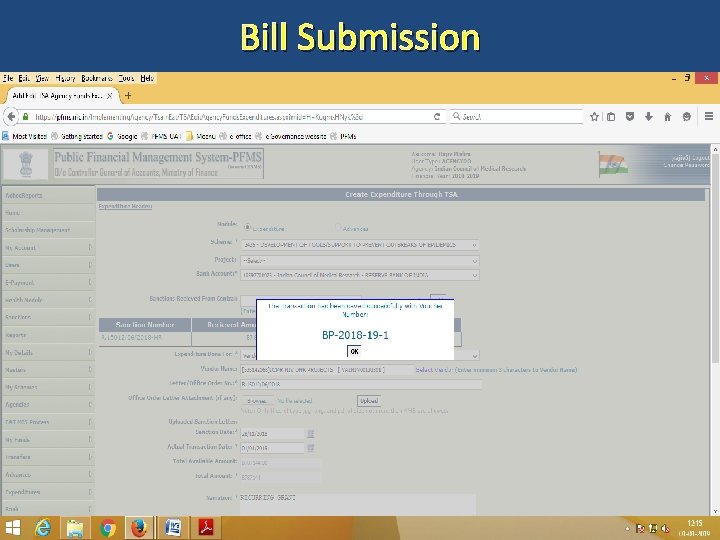This screenshot has height=540, width=720.
Task: Reload the page with the refresh icon
Action: (437, 117)
